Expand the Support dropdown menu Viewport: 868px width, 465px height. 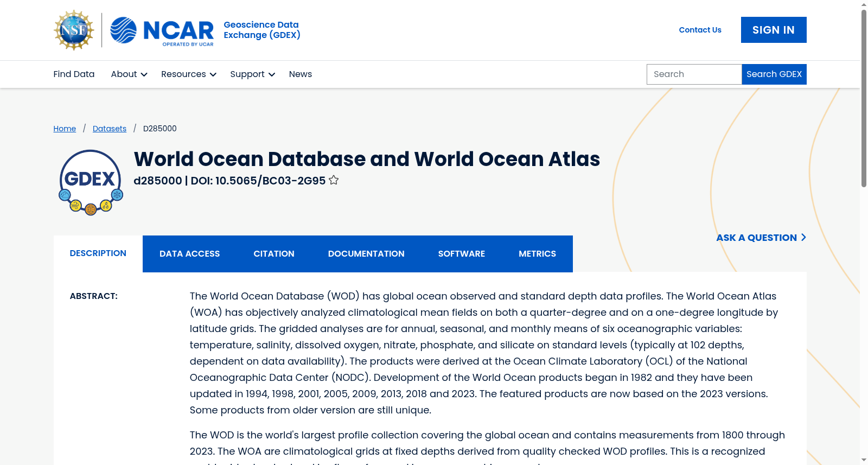[x=252, y=74]
